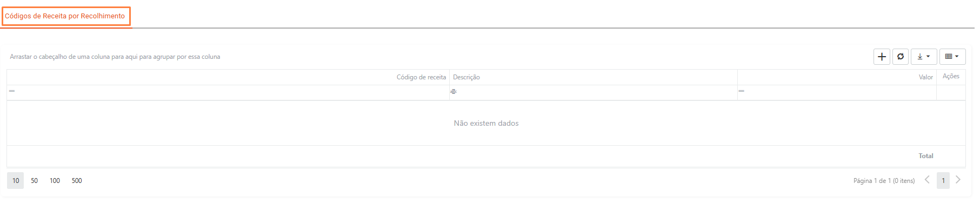Viewport: 980px width, 204px height.
Task: Set page size to 50
Action: (34, 181)
